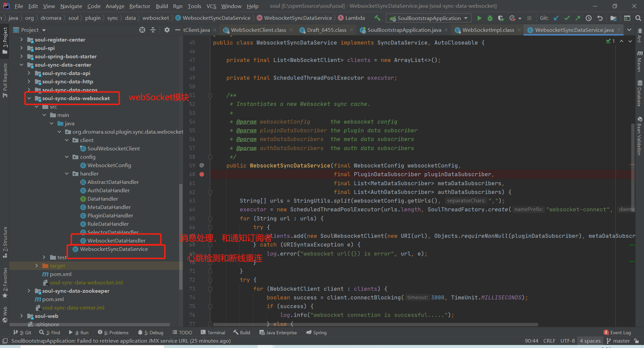Open the Favorites tool window
Screen dimensions: 644x348
coord(5,282)
